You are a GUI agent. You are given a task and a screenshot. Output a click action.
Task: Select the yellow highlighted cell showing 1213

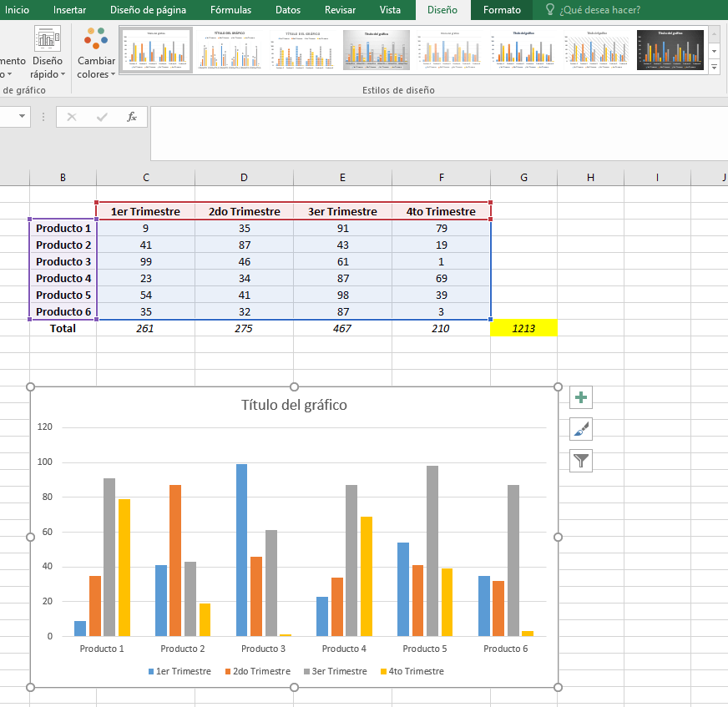(x=523, y=328)
